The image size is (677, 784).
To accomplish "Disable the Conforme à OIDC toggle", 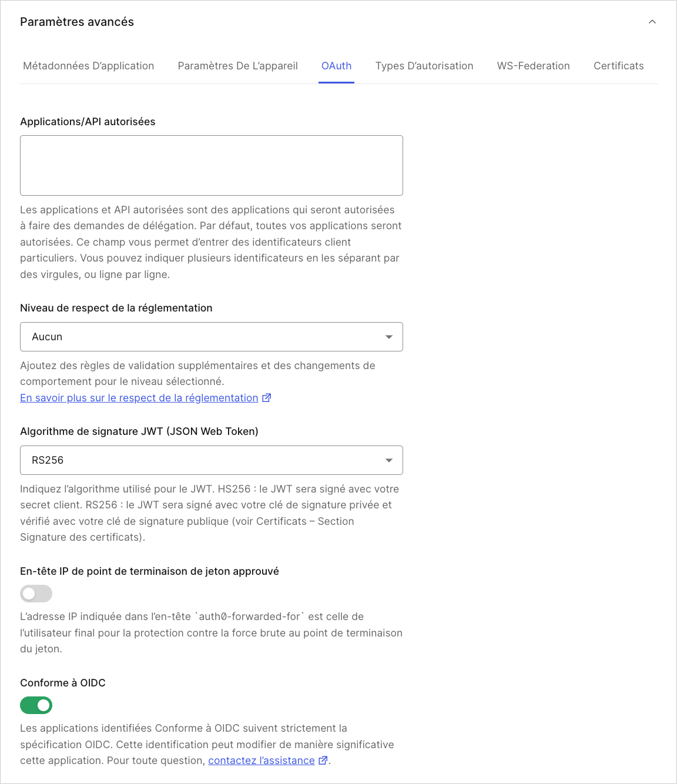I will coord(36,705).
